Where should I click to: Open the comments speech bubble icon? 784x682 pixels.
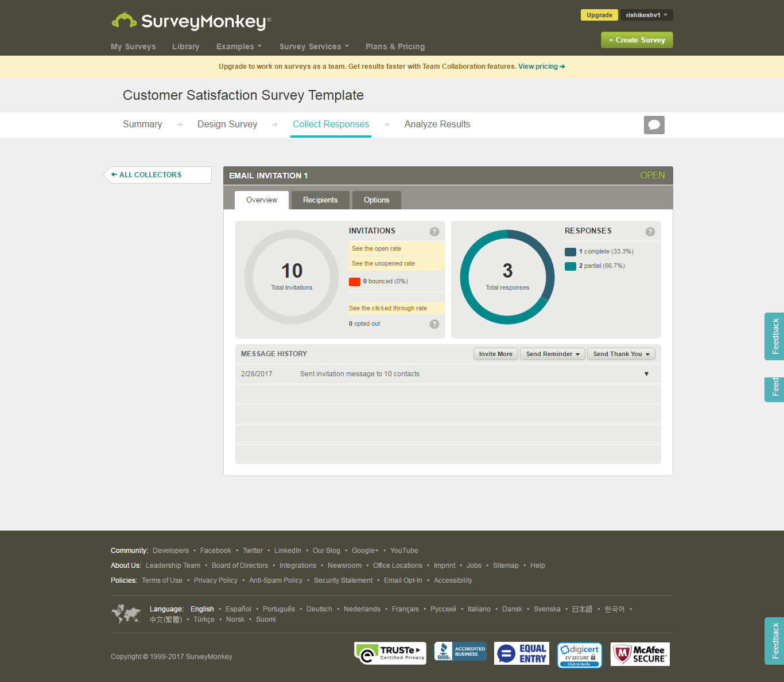(x=654, y=125)
